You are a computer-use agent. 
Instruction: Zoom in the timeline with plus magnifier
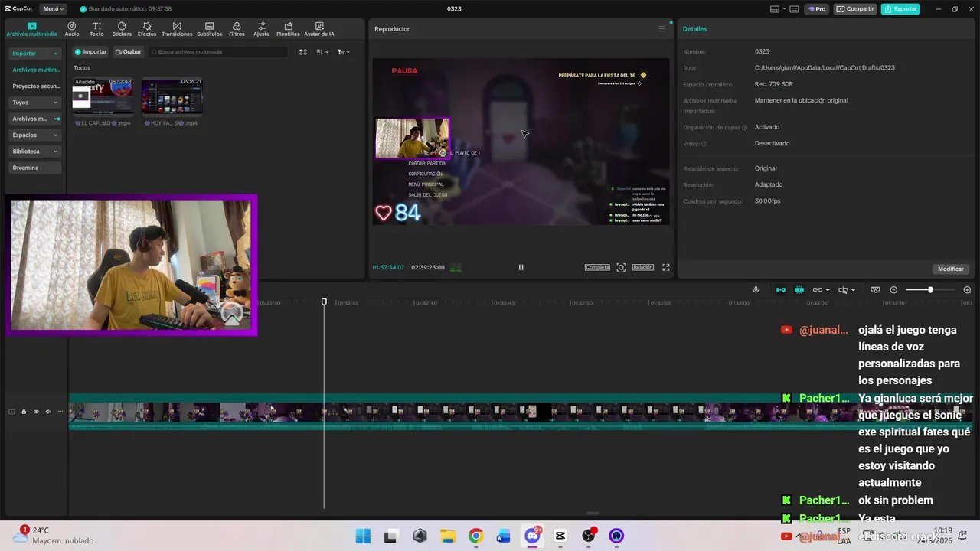click(x=967, y=290)
